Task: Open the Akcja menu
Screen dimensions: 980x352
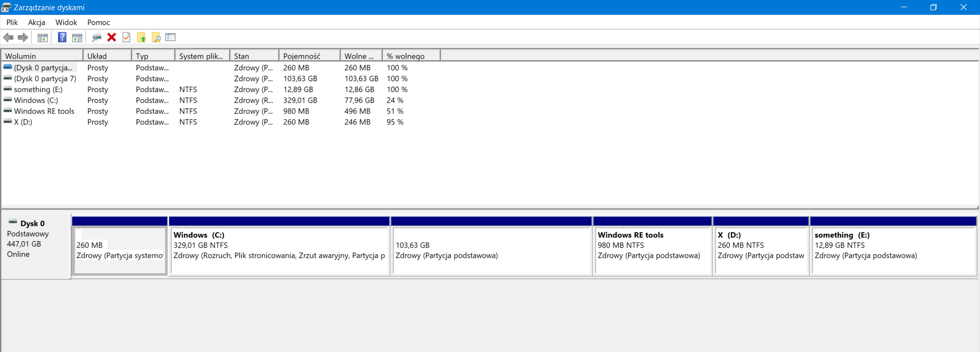Action: [x=36, y=22]
